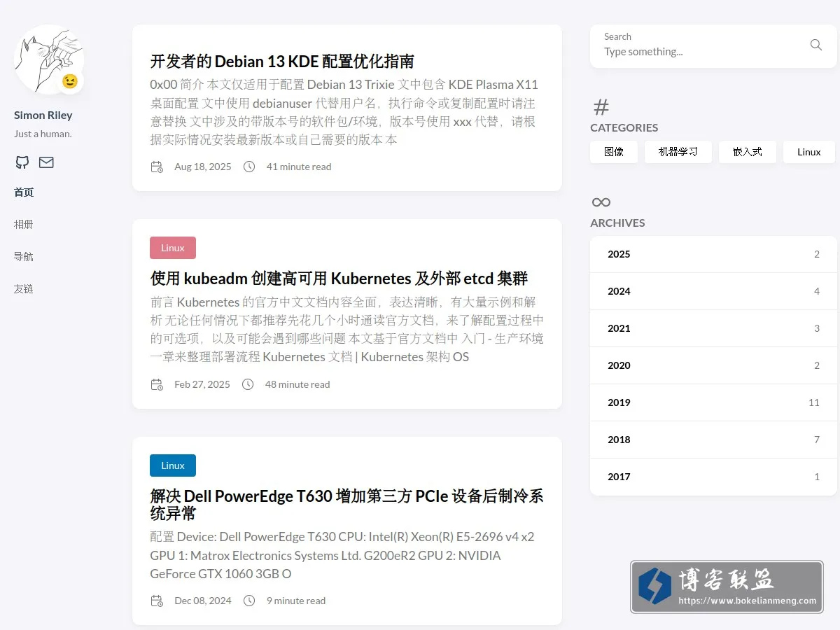This screenshot has width=840, height=630.
Task: Click the '48 minute read' text
Action: tap(297, 384)
